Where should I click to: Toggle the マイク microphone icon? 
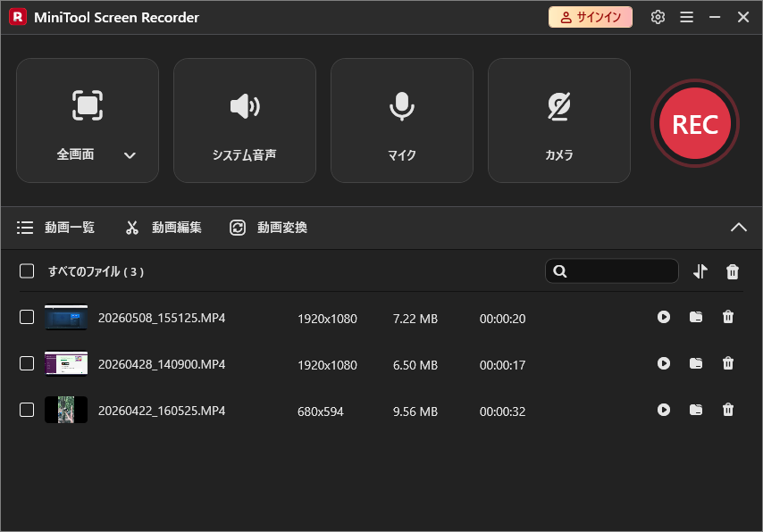tap(402, 106)
